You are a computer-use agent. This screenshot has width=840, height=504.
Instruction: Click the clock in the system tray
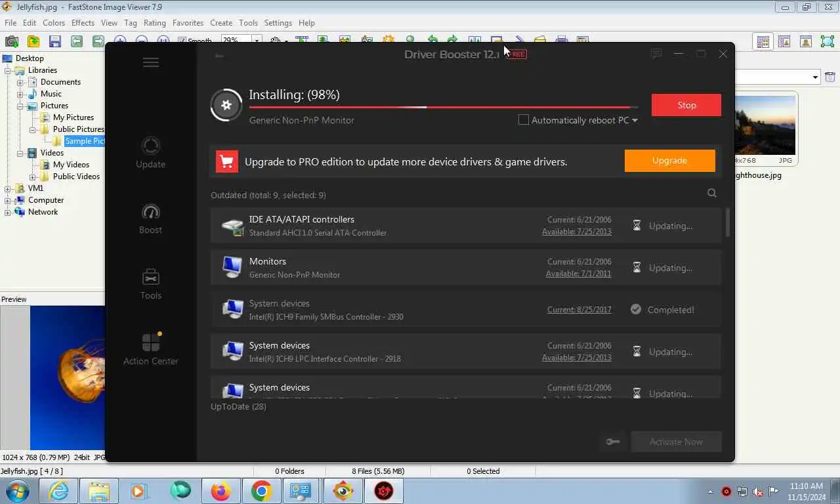pos(807,492)
